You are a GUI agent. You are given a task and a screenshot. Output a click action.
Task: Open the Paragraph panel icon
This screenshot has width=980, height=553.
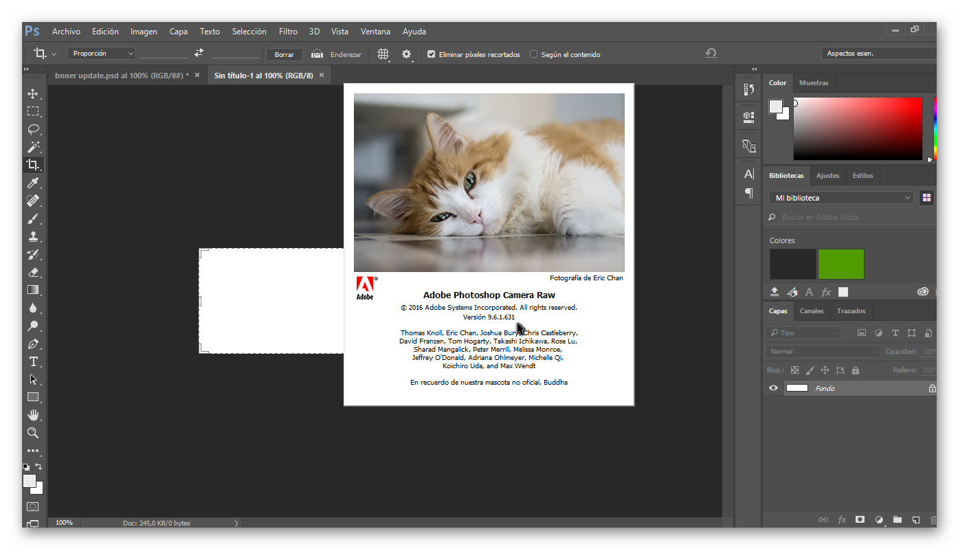point(749,193)
